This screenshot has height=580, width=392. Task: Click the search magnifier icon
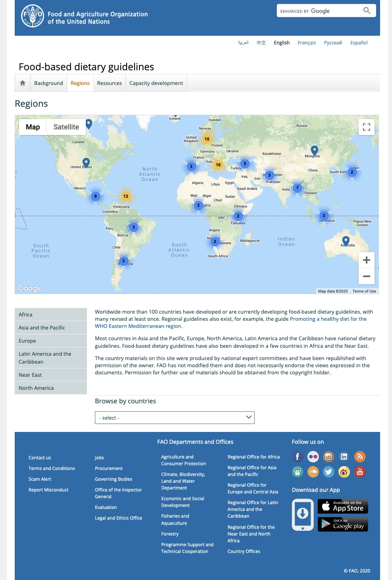[x=367, y=11]
